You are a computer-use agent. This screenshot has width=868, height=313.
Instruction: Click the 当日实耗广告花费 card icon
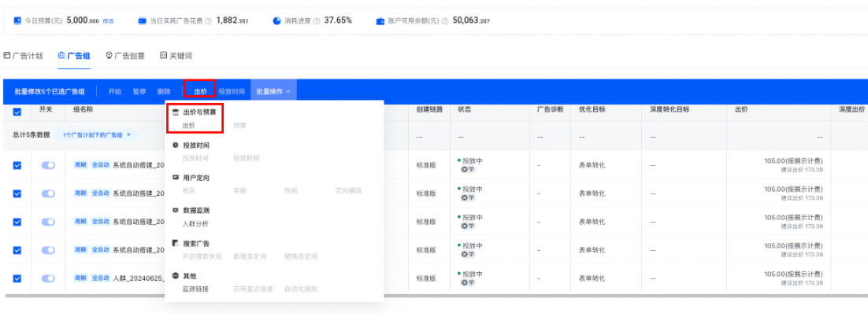(x=143, y=20)
